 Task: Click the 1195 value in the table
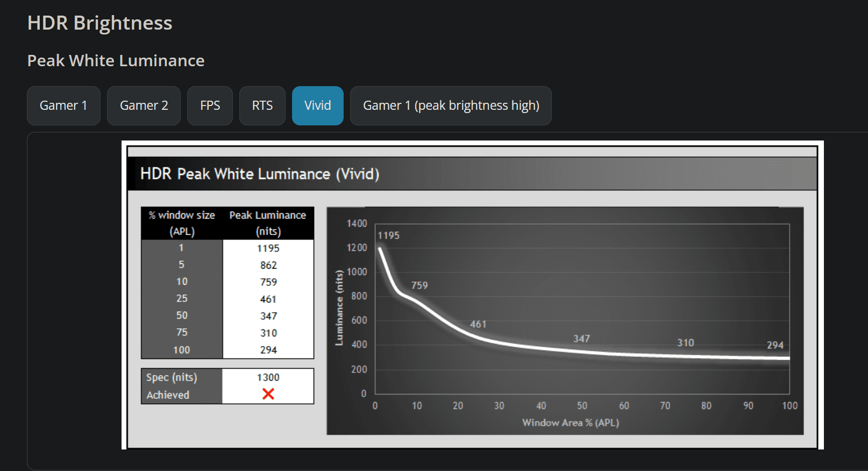(268, 248)
